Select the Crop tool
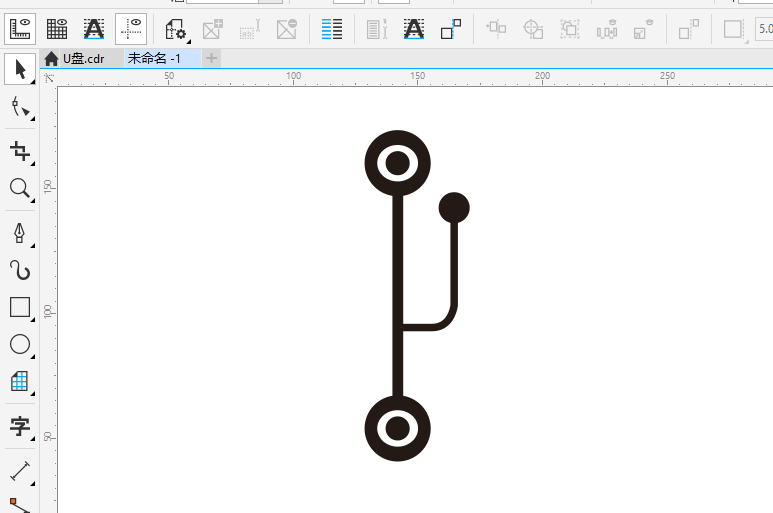Viewport: 773px width, 513px height. tap(20, 151)
